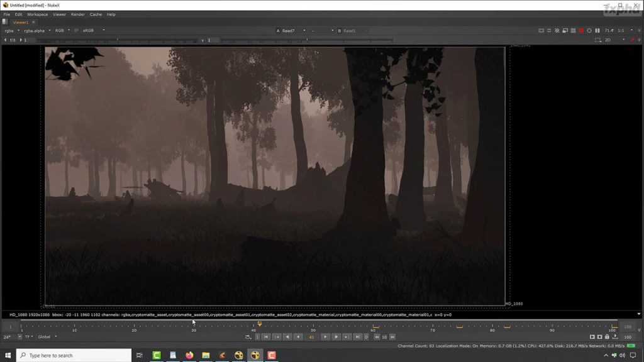Open the Viewer menu
The image size is (644, 362).
59,14
